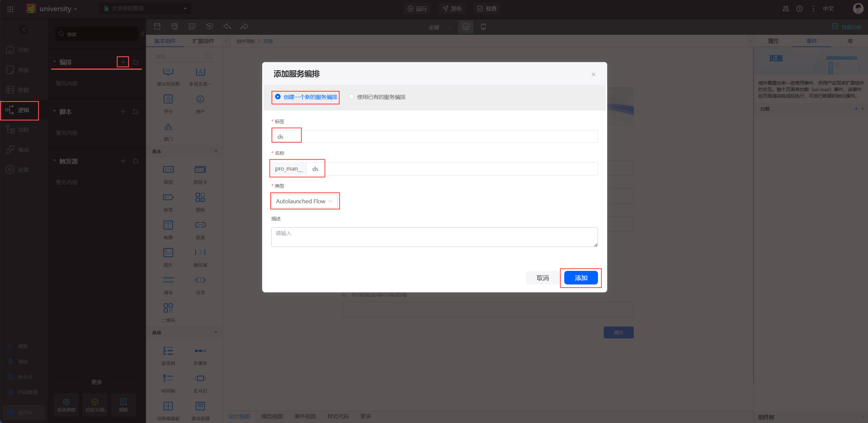Screen dimensions: 868x423
Task: Click the 描述 text area
Action: (x=434, y=237)
